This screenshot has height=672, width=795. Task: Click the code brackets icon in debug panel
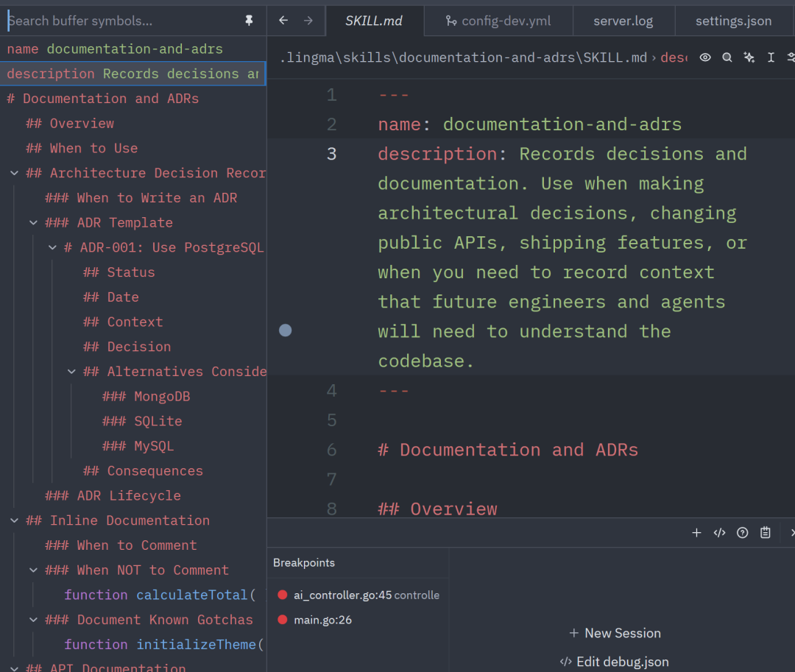click(x=719, y=533)
